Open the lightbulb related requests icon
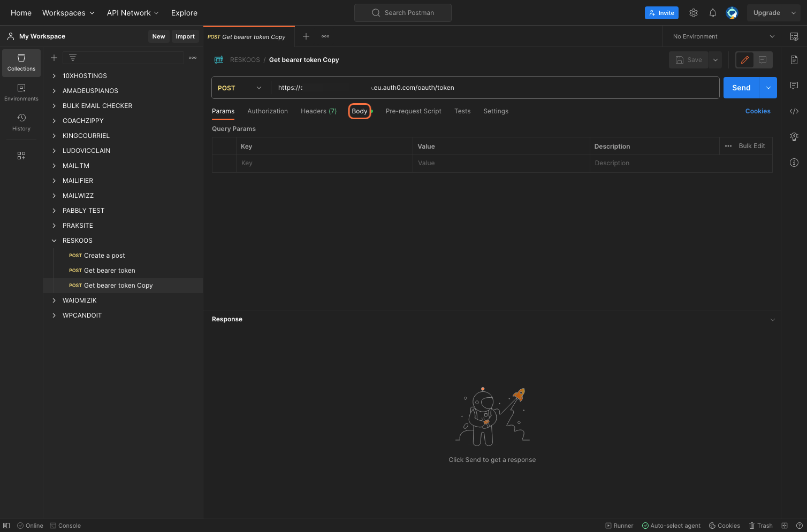The image size is (807, 532). pyautogui.click(x=794, y=137)
